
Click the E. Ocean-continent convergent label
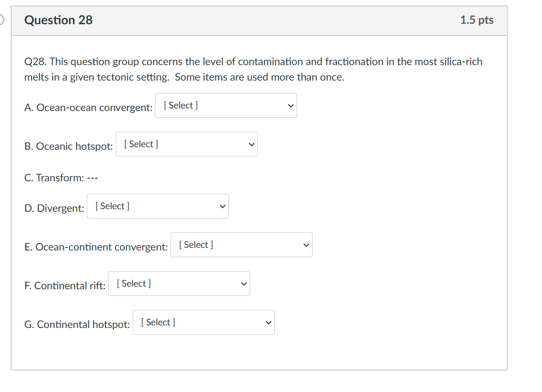[96, 247]
